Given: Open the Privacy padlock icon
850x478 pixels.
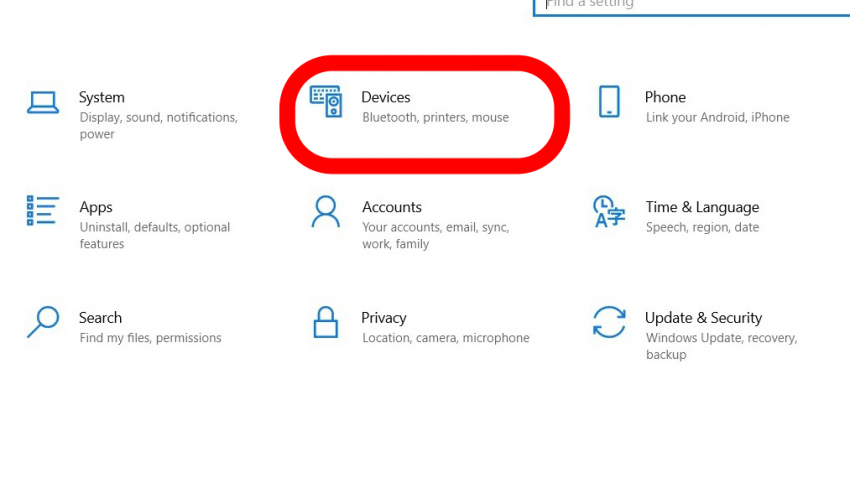Looking at the screenshot, I should 325,322.
